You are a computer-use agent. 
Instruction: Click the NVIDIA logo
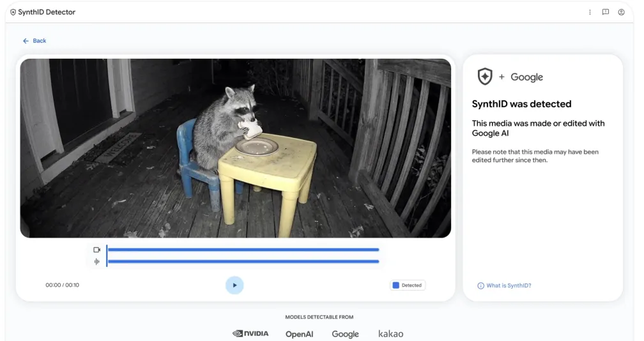pos(250,333)
